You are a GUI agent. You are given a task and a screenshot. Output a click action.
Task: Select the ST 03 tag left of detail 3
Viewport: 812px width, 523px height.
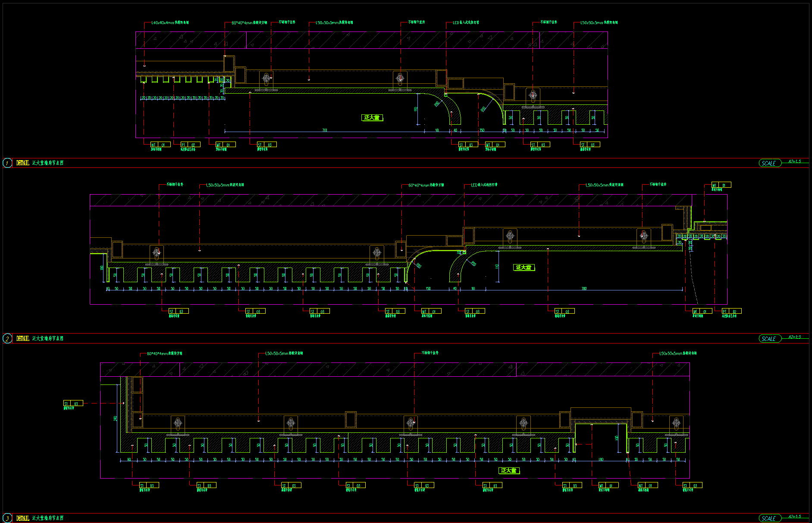point(73,403)
